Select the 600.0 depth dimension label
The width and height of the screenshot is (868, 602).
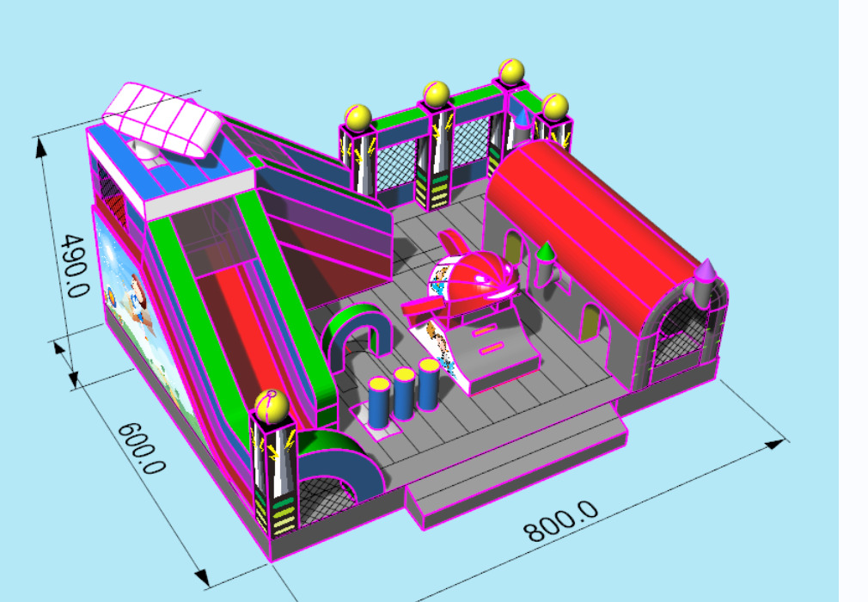point(142,449)
